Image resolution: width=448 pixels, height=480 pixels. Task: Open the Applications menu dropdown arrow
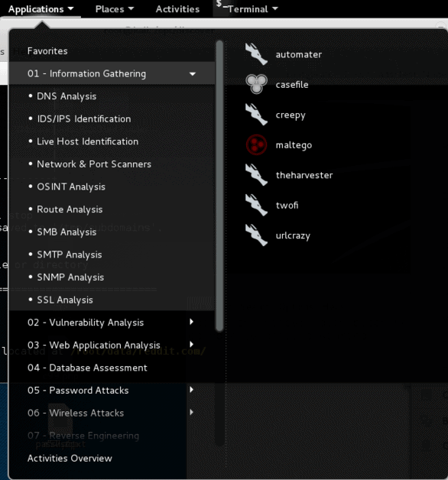click(x=71, y=9)
